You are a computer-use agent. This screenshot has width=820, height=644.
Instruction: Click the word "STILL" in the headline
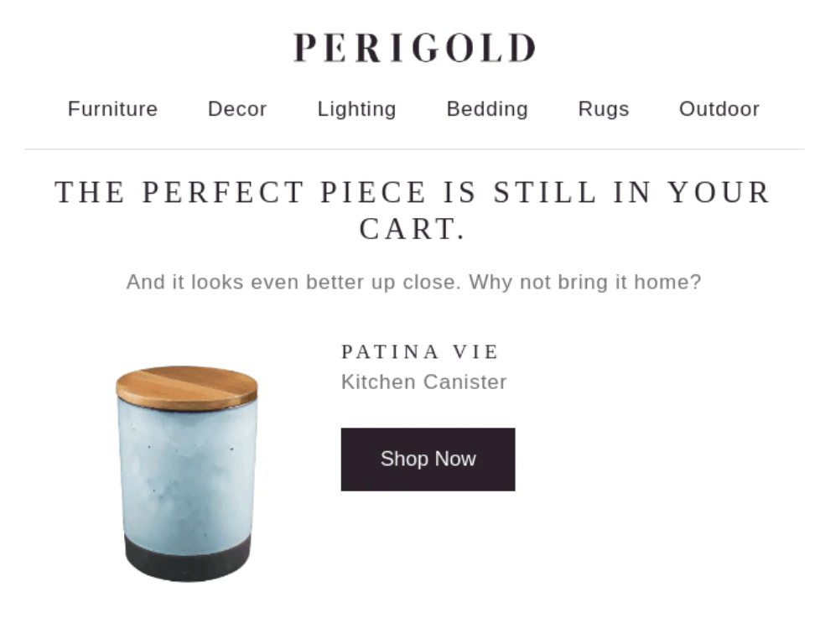click(x=545, y=193)
